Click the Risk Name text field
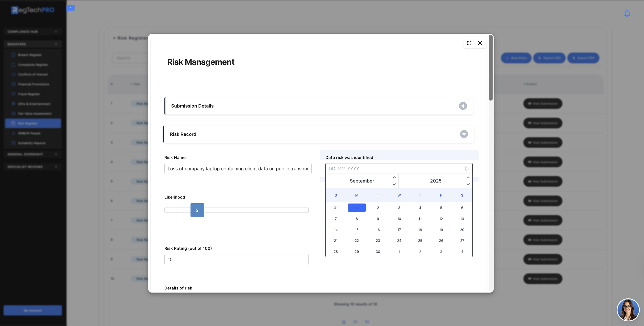This screenshot has height=326, width=644. [238, 169]
